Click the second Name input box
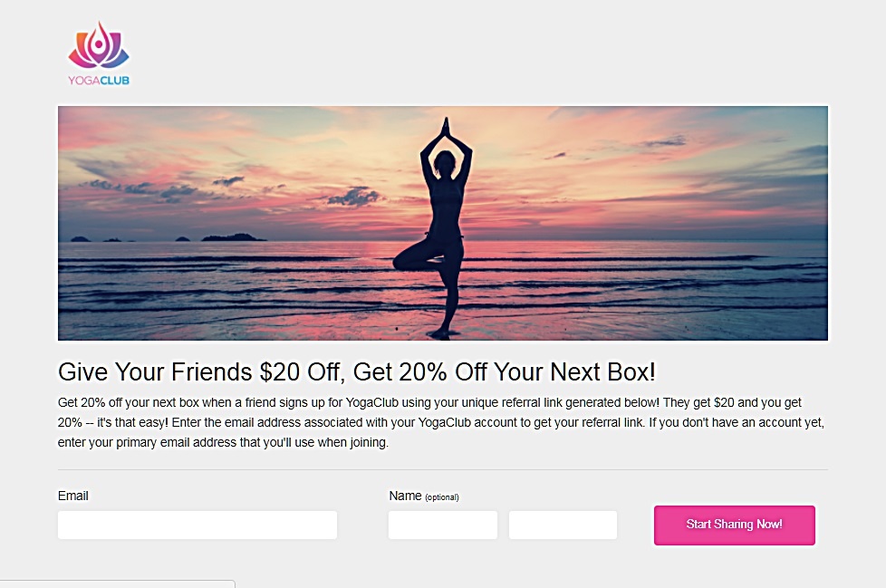 pyautogui.click(x=563, y=525)
